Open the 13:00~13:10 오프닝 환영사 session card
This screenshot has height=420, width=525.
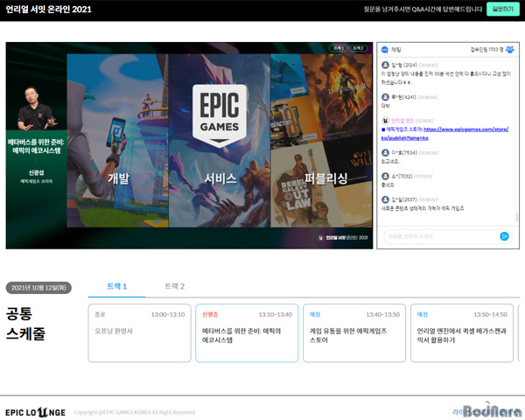click(139, 332)
